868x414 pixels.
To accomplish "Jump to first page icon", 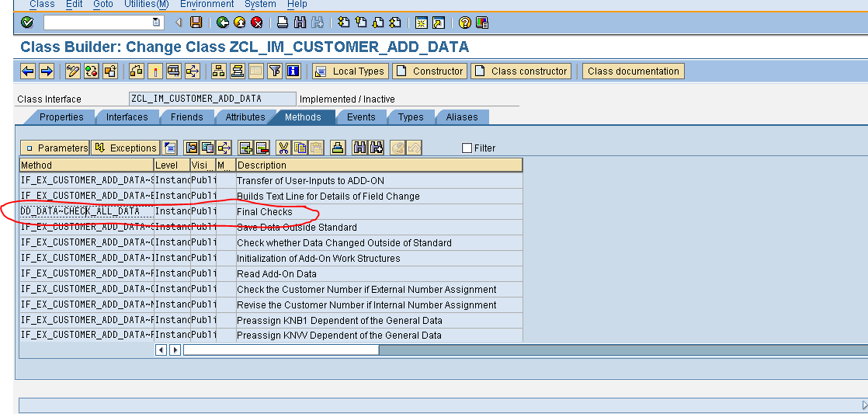I will pos(344,23).
